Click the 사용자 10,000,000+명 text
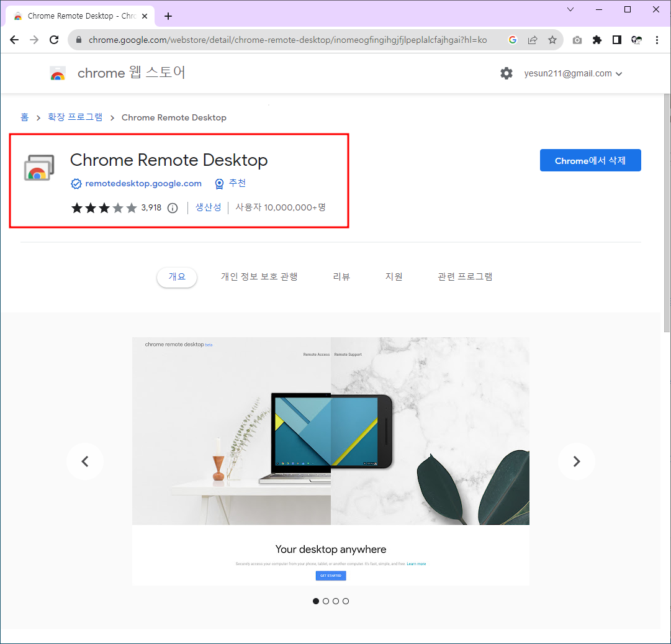 click(281, 207)
